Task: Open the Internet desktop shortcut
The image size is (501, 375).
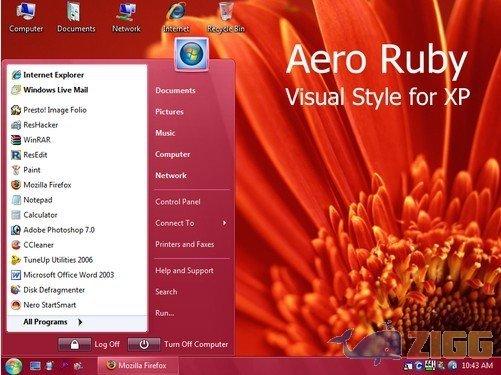Action: click(176, 17)
